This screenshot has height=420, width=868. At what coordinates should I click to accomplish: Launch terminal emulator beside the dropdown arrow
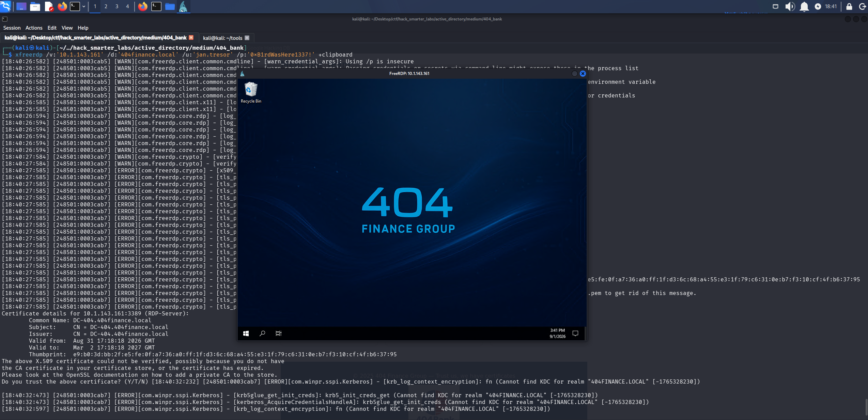click(x=75, y=6)
